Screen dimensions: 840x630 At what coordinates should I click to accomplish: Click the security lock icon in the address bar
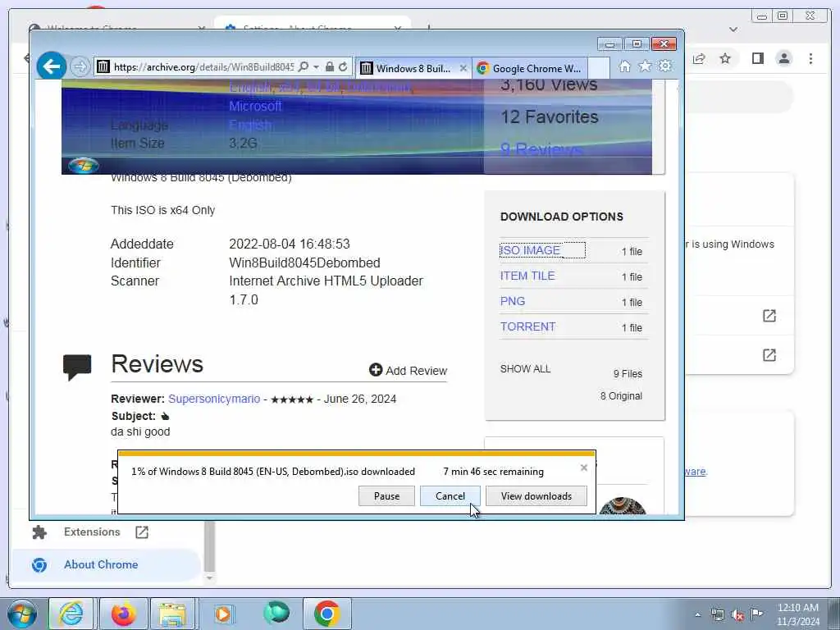click(330, 67)
